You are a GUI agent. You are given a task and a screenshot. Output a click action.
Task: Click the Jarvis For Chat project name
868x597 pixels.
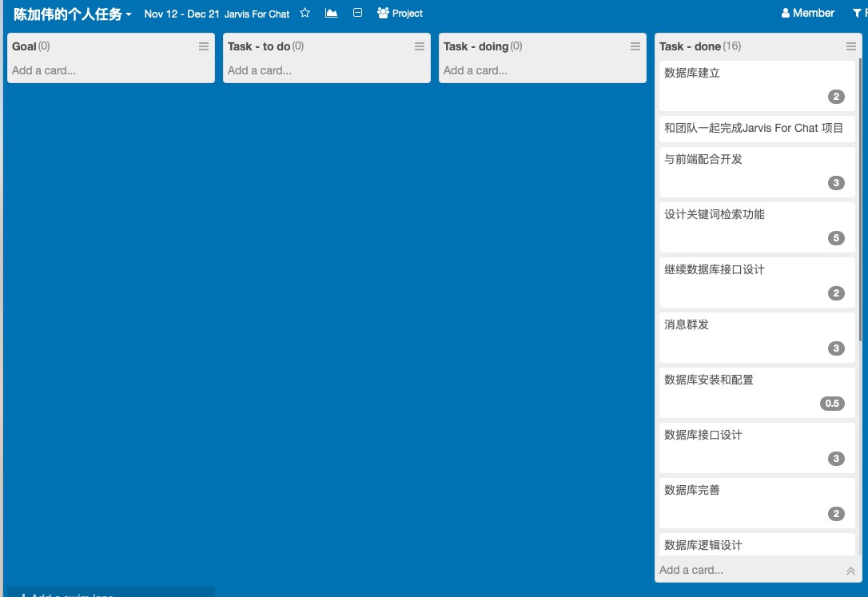click(x=257, y=14)
